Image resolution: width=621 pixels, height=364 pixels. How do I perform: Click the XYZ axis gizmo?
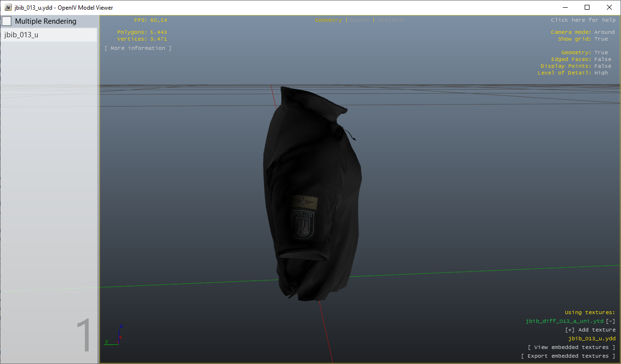coord(115,335)
